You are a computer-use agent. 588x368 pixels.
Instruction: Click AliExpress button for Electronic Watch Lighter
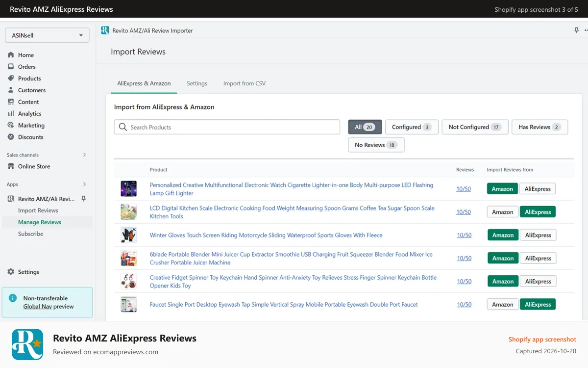(538, 189)
